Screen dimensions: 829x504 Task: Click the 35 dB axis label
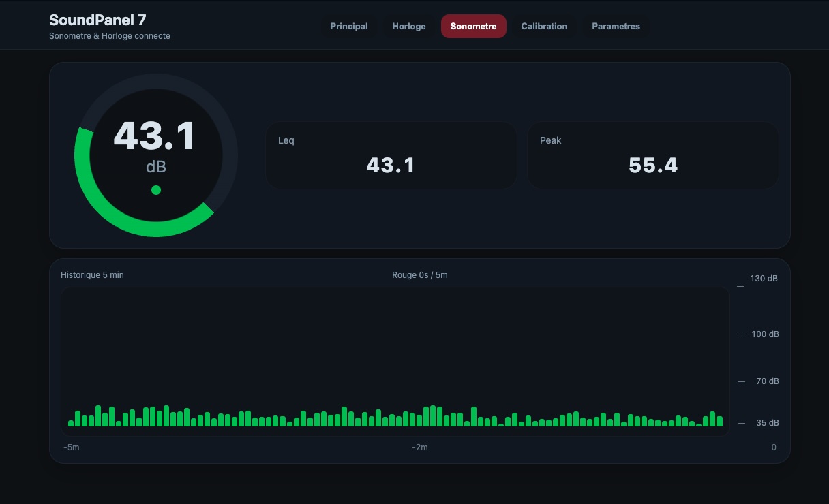point(768,423)
